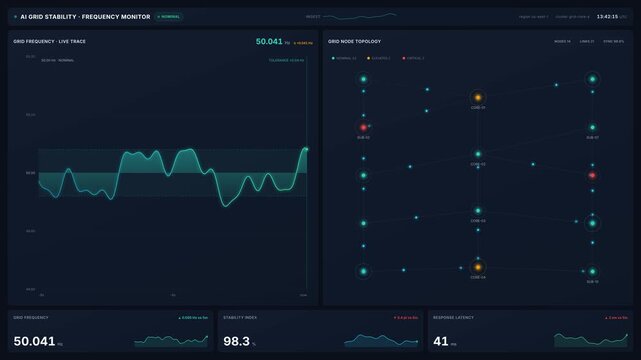Toggle the Elevated legend filter
Image resolution: width=641 pixels, height=360 pixels.
pos(379,58)
